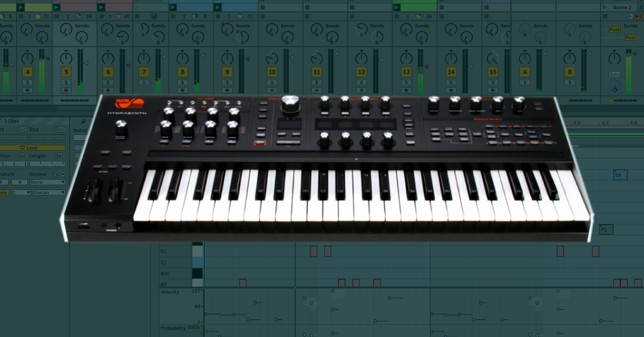Screen dimensions: 644x337
Task: Toggle the clip Loop switch
Action: [33, 148]
